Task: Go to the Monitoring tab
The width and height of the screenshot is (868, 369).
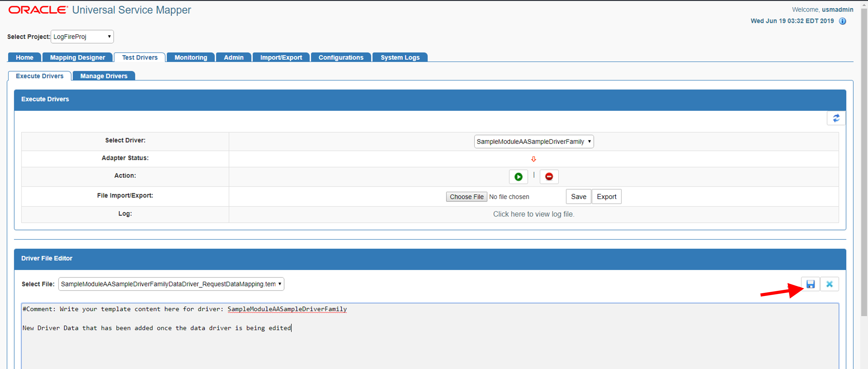Action: click(x=191, y=58)
